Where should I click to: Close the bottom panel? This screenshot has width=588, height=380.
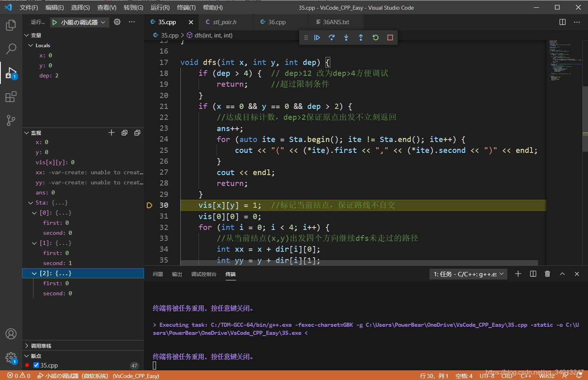[x=577, y=274]
